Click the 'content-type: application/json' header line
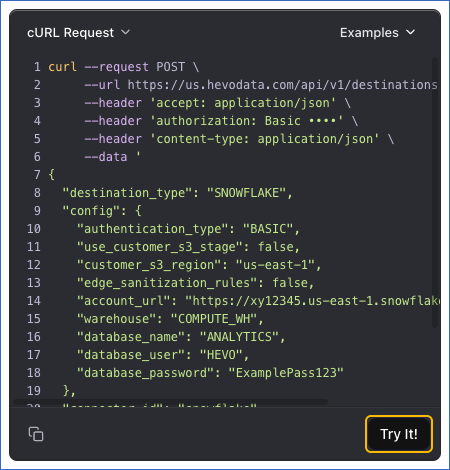Image resolution: width=450 pixels, height=470 pixels. tap(239, 139)
